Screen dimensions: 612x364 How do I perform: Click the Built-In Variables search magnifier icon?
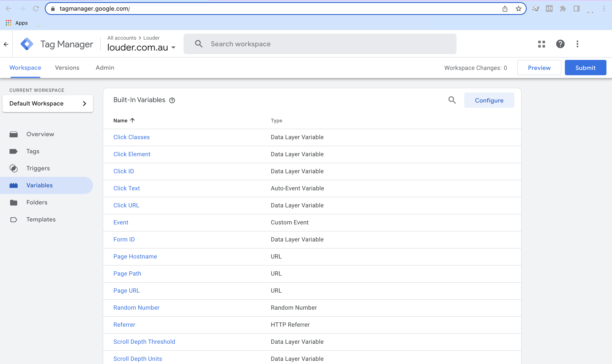(452, 100)
